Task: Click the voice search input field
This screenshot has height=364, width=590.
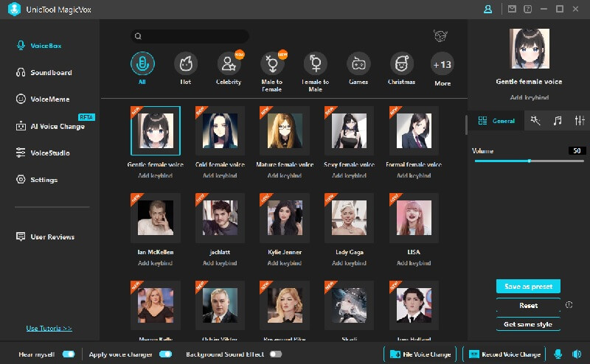Action: pos(190,36)
